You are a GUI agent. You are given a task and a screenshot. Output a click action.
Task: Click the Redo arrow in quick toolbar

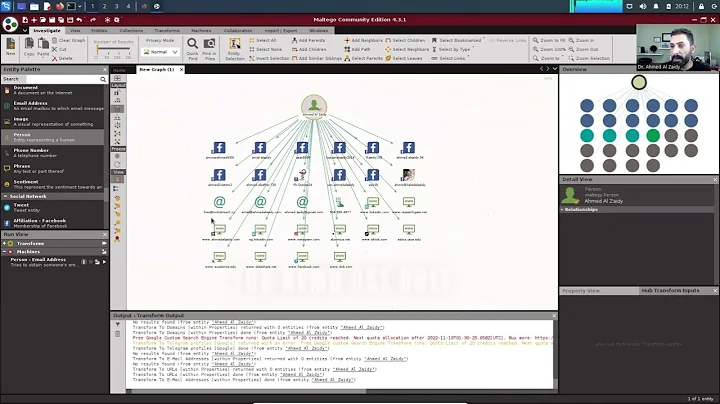pos(93,20)
